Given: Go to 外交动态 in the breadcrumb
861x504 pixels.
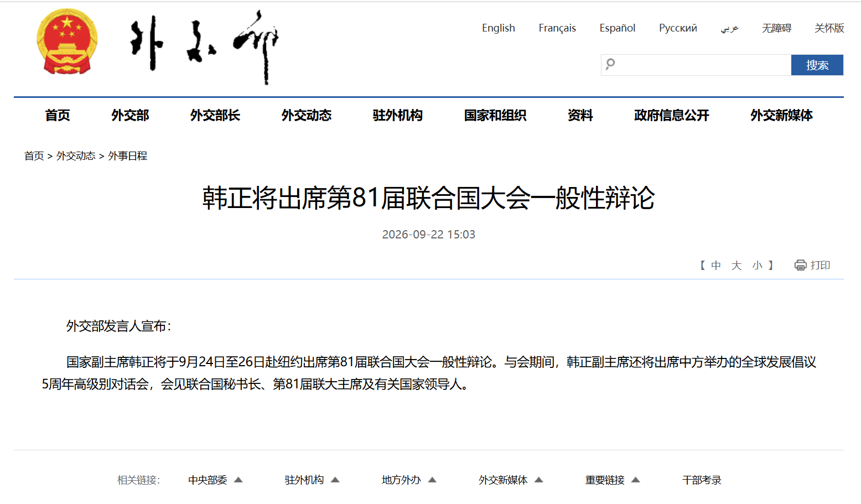Looking at the screenshot, I should click(76, 156).
